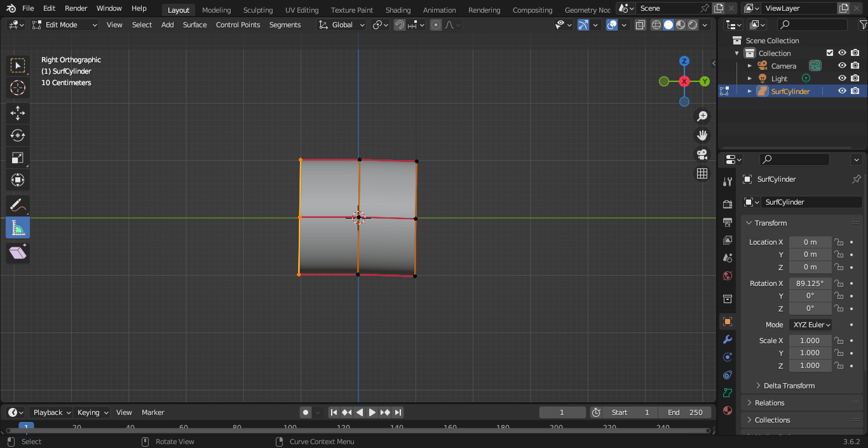Toggle Collection exclude checkbox in outliner
The width and height of the screenshot is (868, 448).
coord(830,53)
